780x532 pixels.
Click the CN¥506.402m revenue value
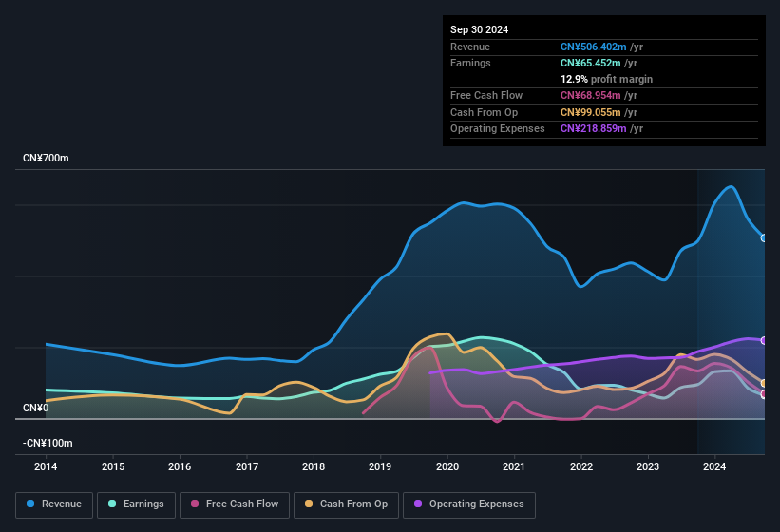pyautogui.click(x=593, y=47)
